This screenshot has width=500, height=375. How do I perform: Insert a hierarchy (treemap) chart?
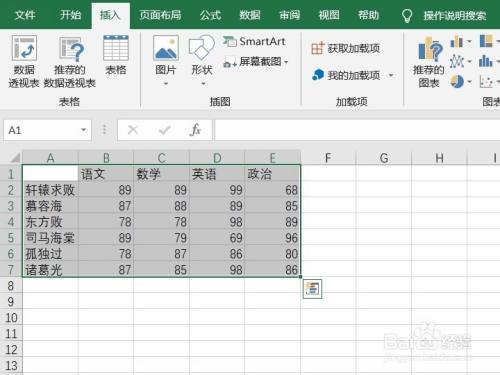486,41
